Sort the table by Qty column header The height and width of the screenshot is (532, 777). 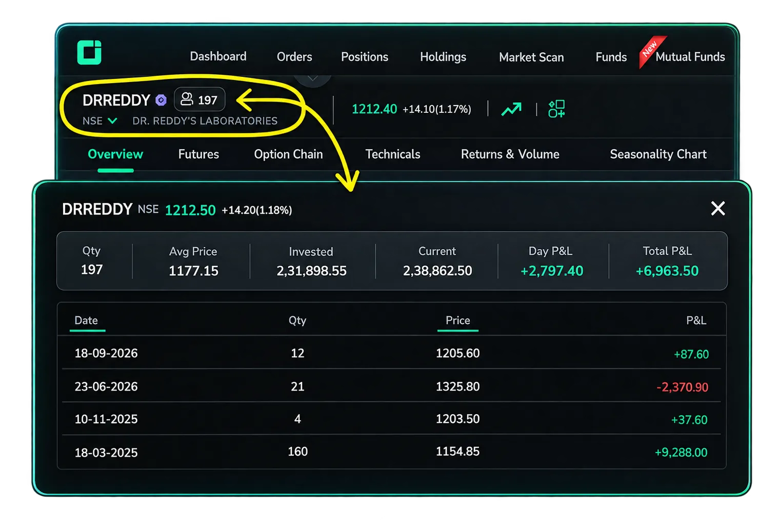(297, 320)
